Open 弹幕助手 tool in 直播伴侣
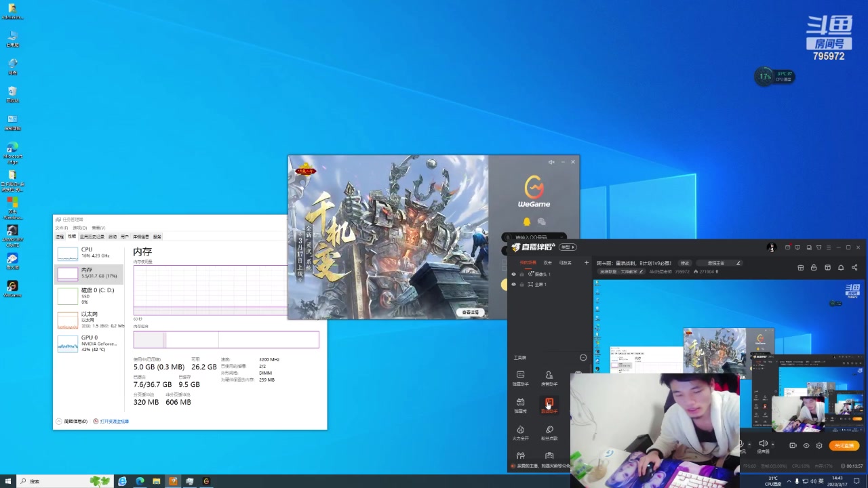 tap(520, 378)
